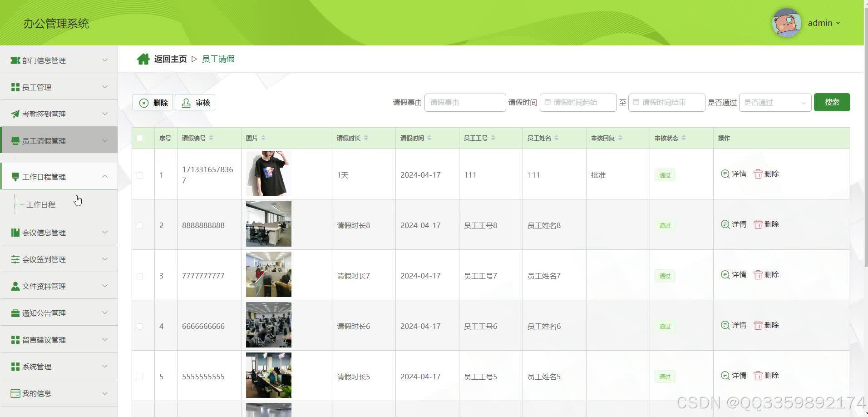Collapse the 工作日程管理 menu section
This screenshot has height=417, width=868.
pyautogui.click(x=105, y=177)
